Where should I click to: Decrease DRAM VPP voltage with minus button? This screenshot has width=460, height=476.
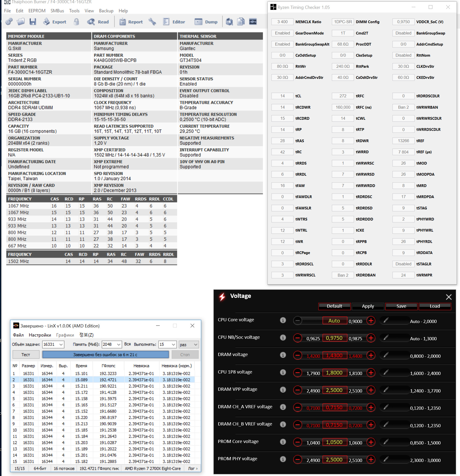pyautogui.click(x=298, y=390)
